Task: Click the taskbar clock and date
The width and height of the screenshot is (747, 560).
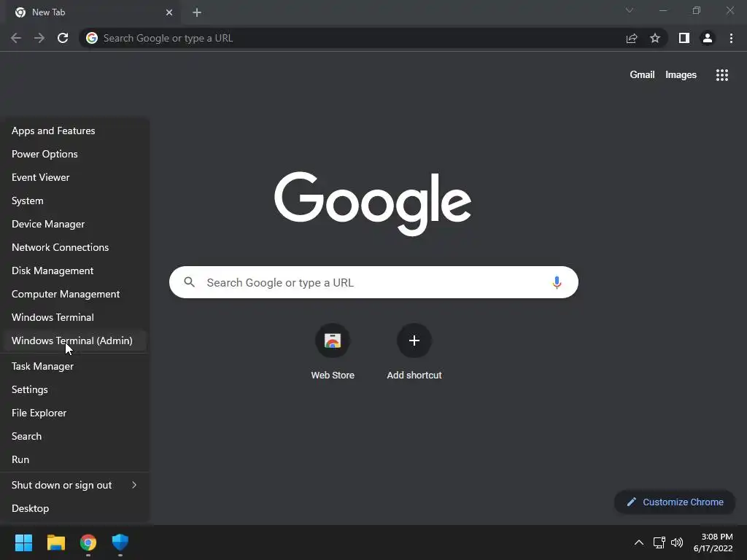Action: 713,542
